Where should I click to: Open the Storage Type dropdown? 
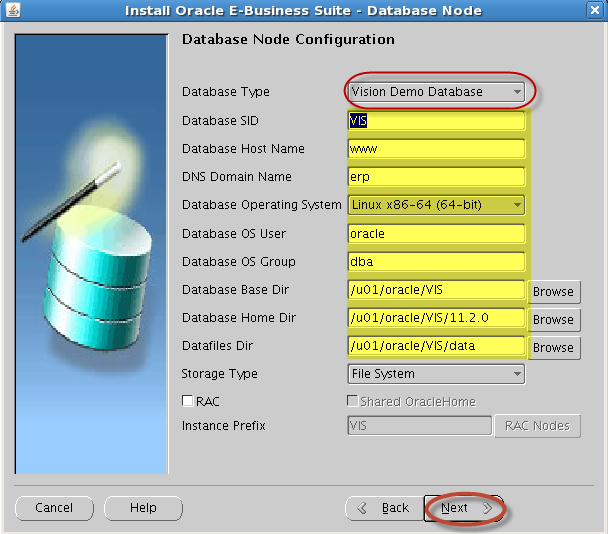436,374
